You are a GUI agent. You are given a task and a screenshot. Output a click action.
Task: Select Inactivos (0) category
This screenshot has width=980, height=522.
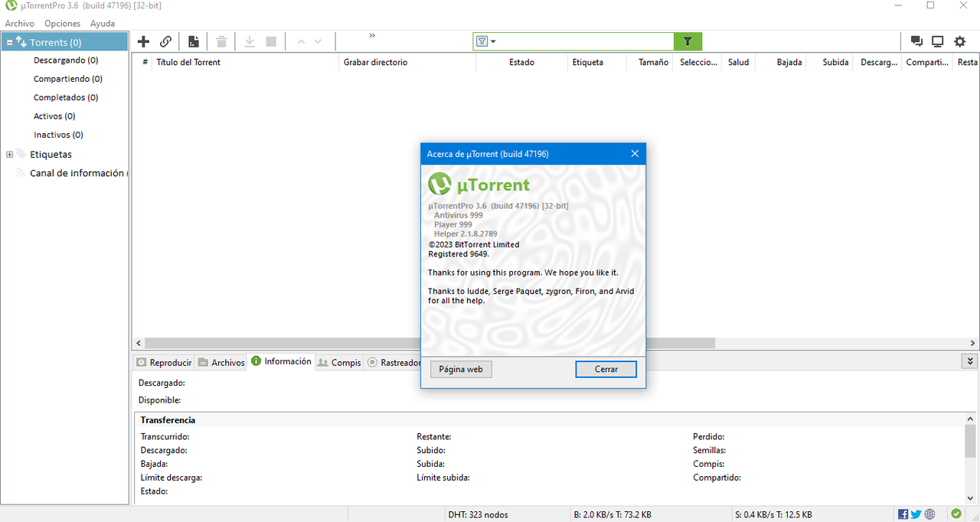(58, 135)
